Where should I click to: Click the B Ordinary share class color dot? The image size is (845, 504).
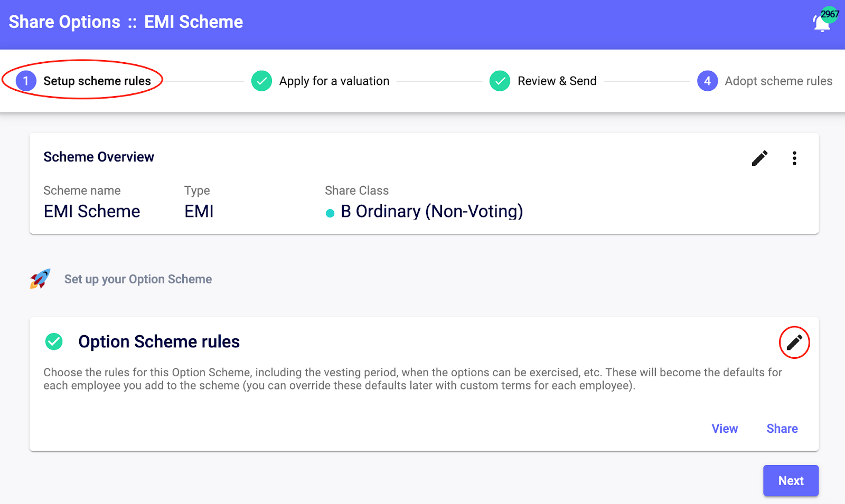pos(330,213)
